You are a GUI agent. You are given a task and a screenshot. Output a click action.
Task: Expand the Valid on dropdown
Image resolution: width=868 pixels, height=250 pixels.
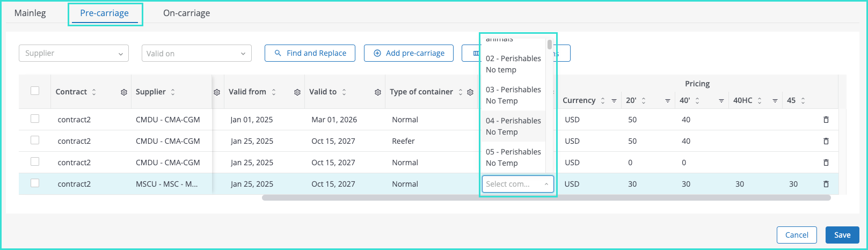click(196, 53)
